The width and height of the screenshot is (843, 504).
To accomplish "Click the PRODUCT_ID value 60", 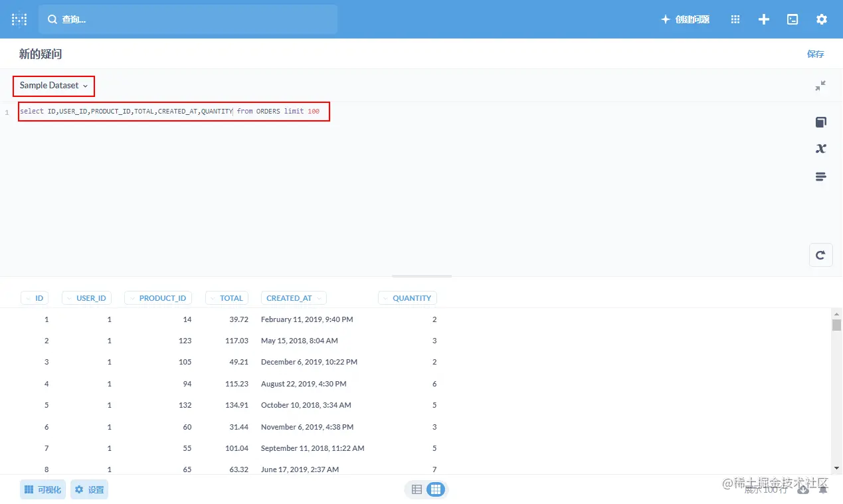I will [187, 427].
